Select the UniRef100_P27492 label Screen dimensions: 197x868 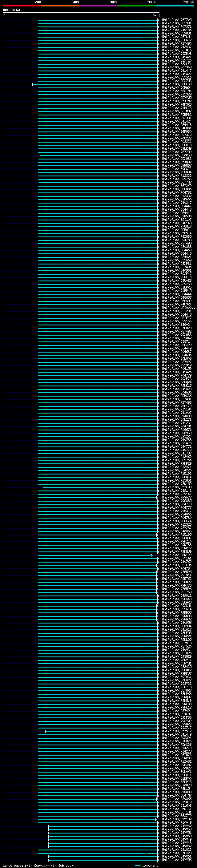(177, 331)
